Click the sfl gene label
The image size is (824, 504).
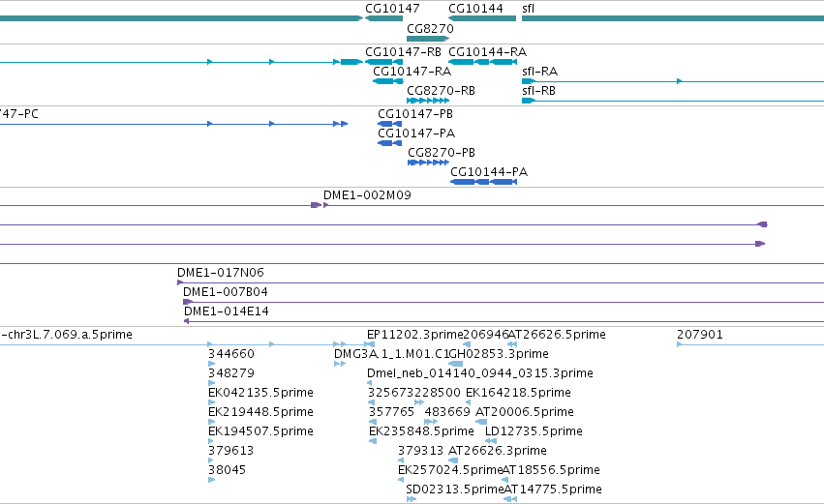pyautogui.click(x=528, y=9)
